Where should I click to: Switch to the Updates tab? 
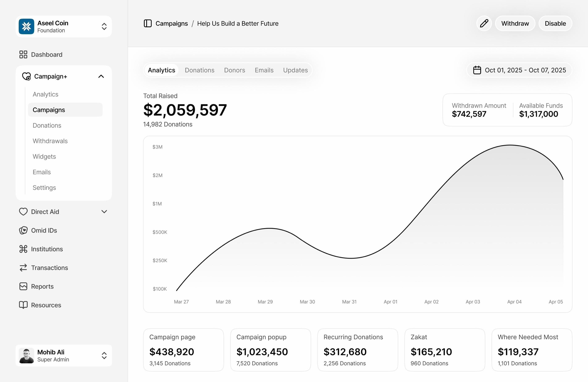[x=295, y=70]
